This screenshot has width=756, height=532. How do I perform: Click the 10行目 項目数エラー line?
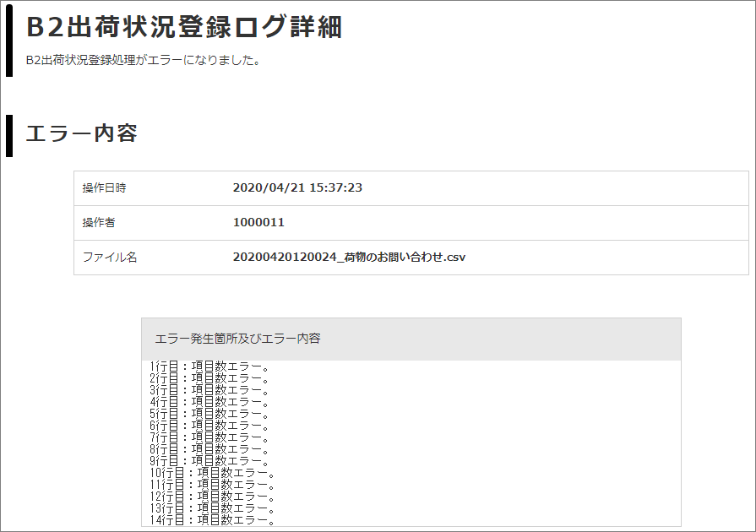213,473
